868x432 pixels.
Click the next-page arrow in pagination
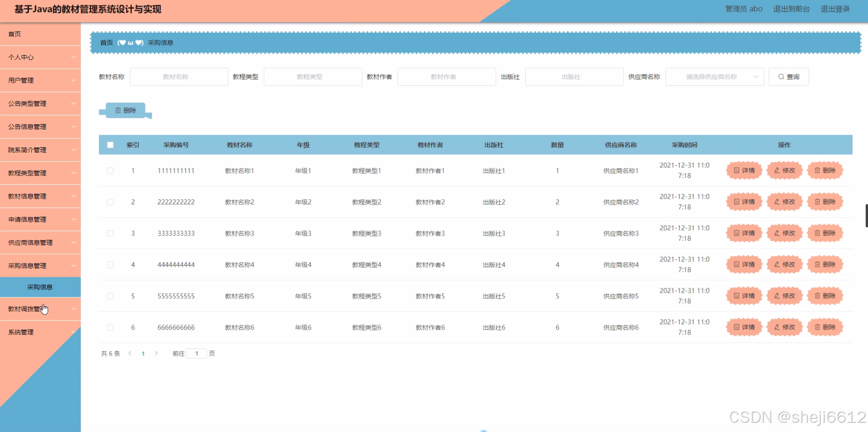(156, 353)
